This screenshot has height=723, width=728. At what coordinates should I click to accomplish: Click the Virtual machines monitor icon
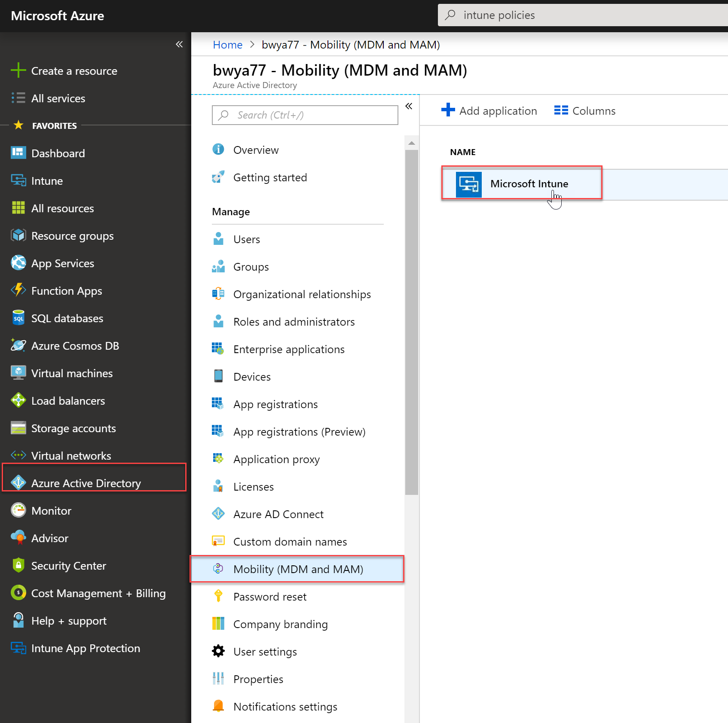[18, 372]
